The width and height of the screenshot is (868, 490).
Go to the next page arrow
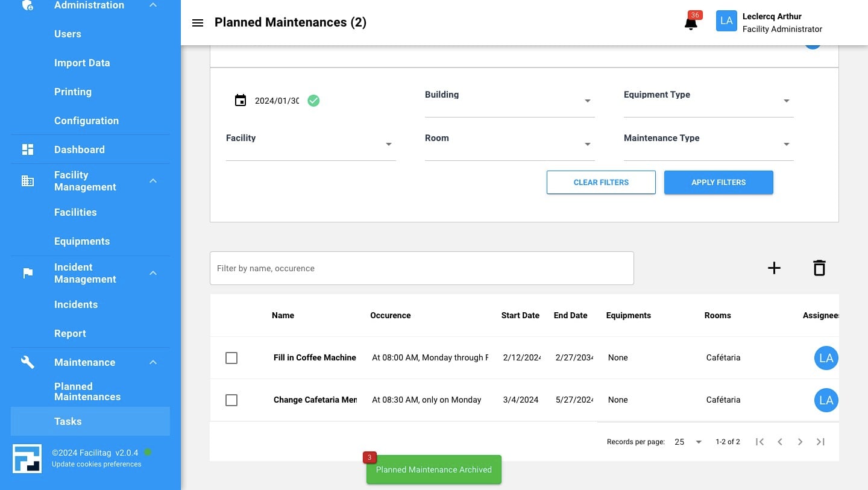pyautogui.click(x=800, y=442)
